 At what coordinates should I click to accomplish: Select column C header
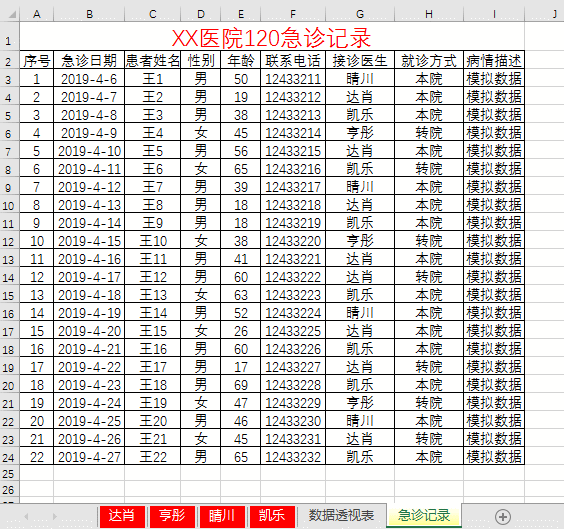[153, 14]
